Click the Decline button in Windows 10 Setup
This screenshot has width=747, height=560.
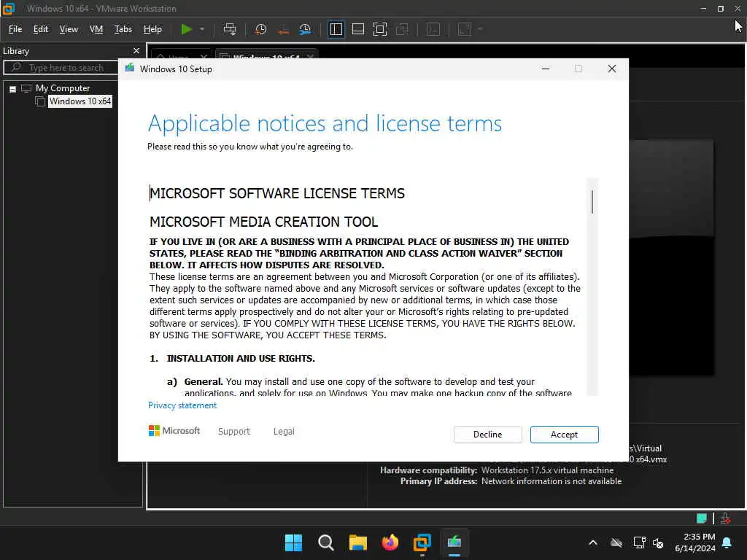(x=487, y=435)
